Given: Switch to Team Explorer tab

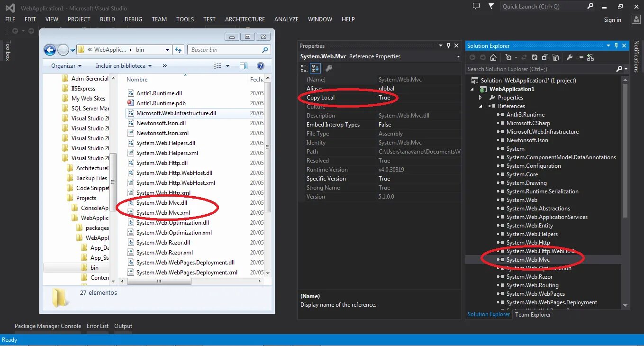Looking at the screenshot, I should 533,315.
